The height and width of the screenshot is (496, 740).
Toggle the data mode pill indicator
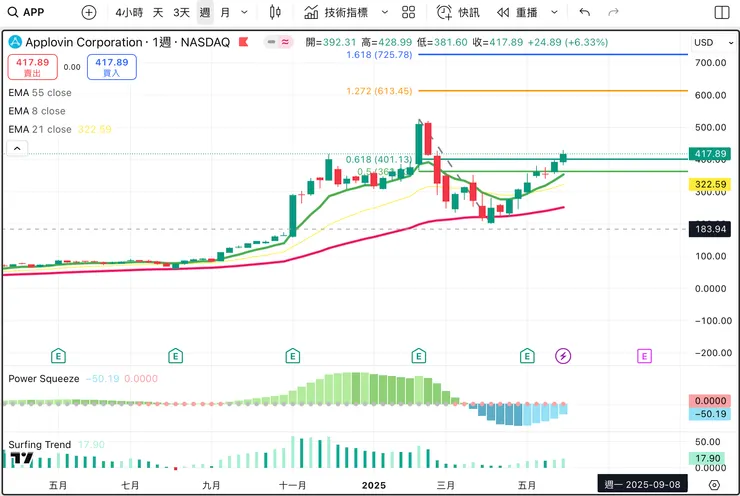pyautogui.click(x=278, y=42)
